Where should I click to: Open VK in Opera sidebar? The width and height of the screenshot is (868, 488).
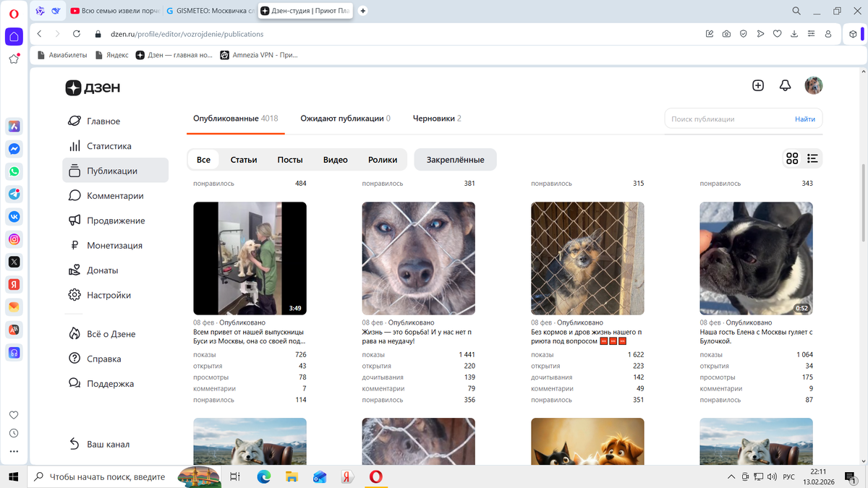tap(14, 216)
